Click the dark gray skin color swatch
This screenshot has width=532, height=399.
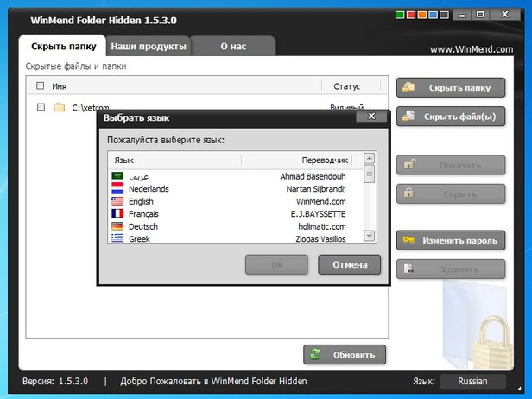(444, 15)
